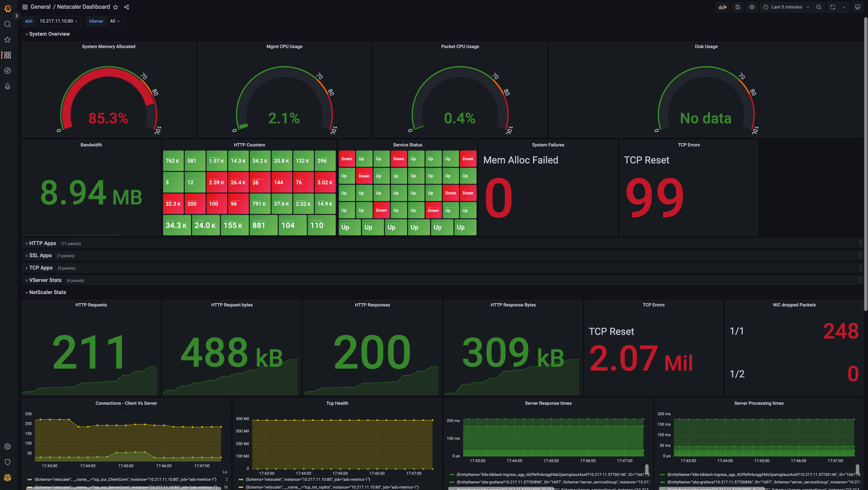Open the System Memory Allocated panel title
Image resolution: width=868 pixels, height=490 pixels.
[108, 47]
